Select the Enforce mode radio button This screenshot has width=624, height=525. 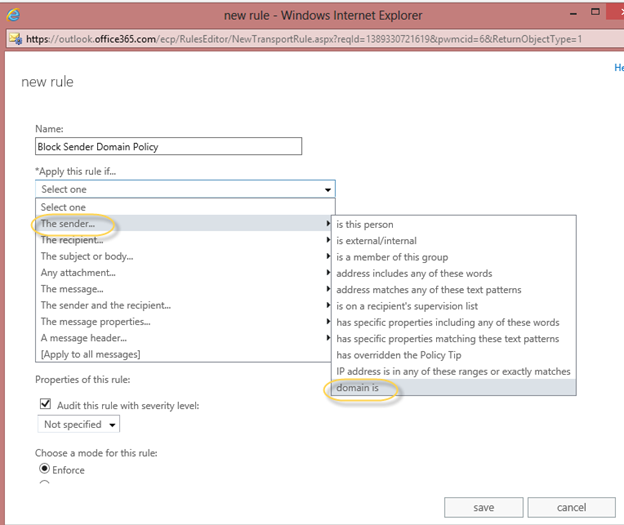tap(45, 468)
